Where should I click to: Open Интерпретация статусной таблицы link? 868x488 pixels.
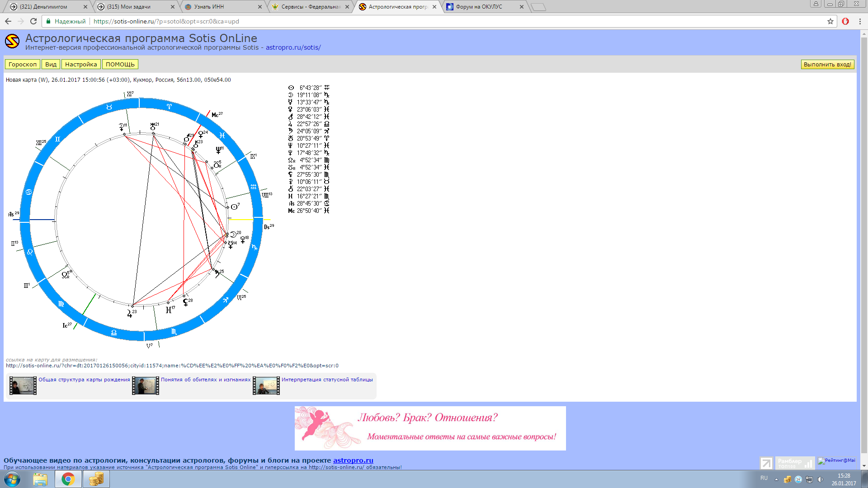[x=327, y=380]
